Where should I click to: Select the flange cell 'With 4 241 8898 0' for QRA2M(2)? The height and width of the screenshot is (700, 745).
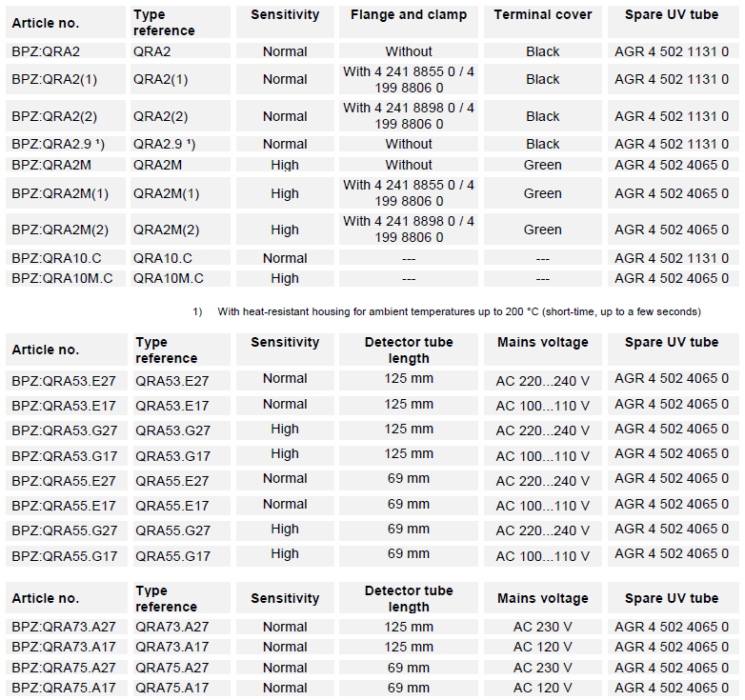pos(409,230)
